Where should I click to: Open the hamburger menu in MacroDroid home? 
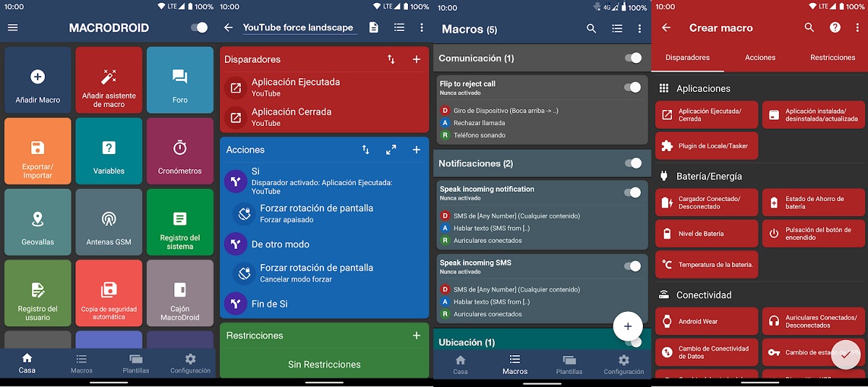coord(12,27)
